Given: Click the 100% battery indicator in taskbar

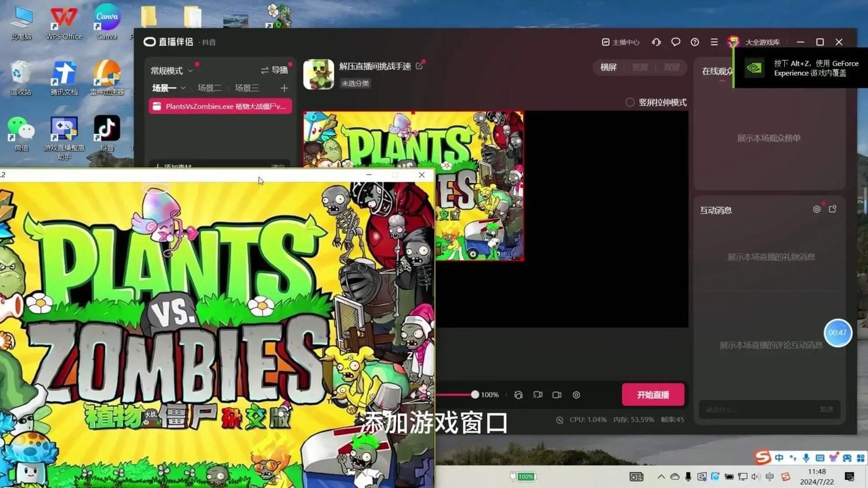Looking at the screenshot, I should tap(523, 476).
